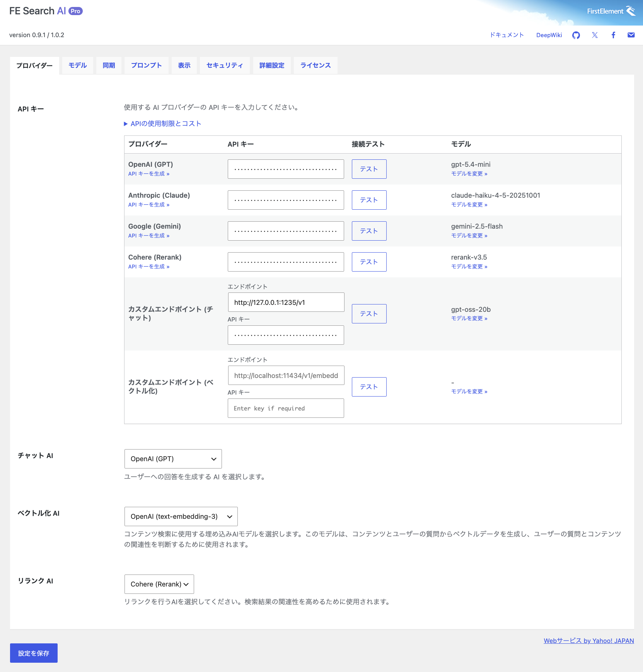Change the custom vectorization endpoint model
The height and width of the screenshot is (672, 643).
(x=469, y=392)
